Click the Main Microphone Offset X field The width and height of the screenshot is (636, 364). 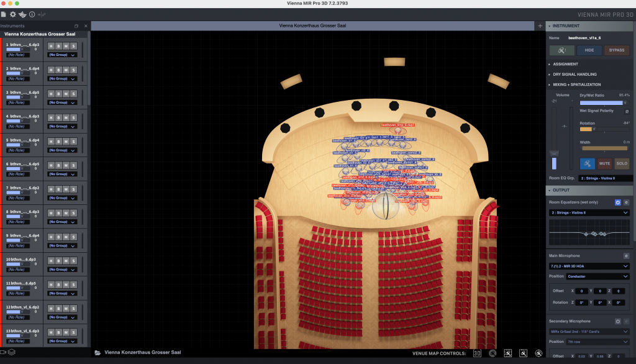click(581, 291)
